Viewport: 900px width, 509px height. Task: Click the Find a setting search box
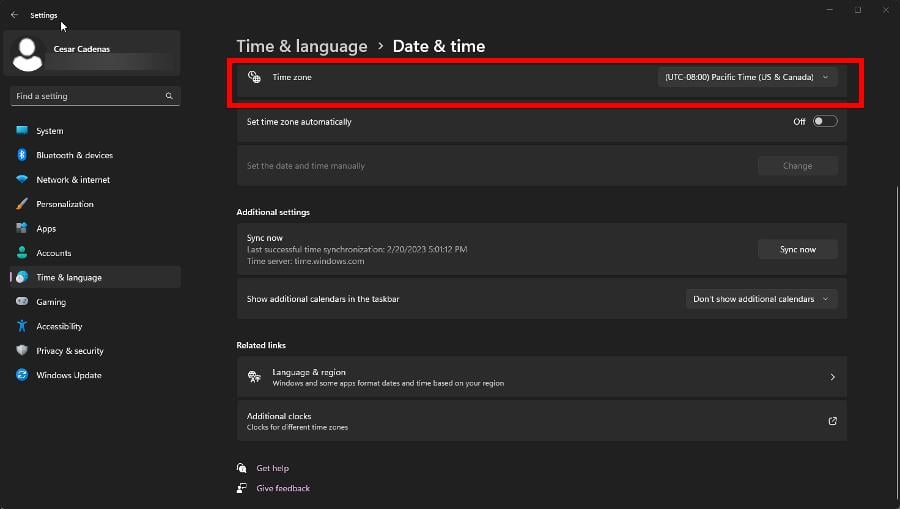88,96
